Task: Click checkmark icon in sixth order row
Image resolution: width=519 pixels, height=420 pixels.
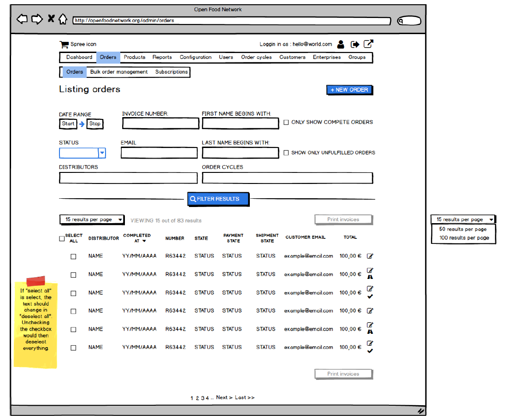Action: point(370,351)
